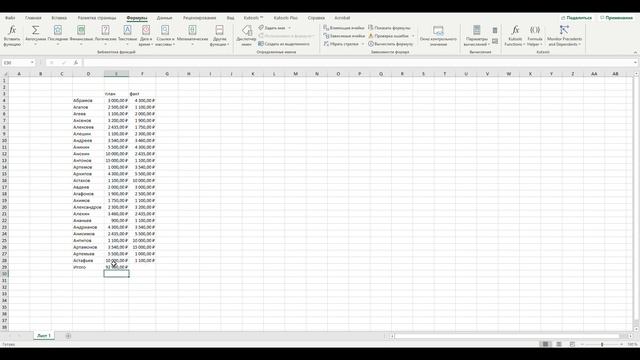Switch to the View tab

(230, 18)
